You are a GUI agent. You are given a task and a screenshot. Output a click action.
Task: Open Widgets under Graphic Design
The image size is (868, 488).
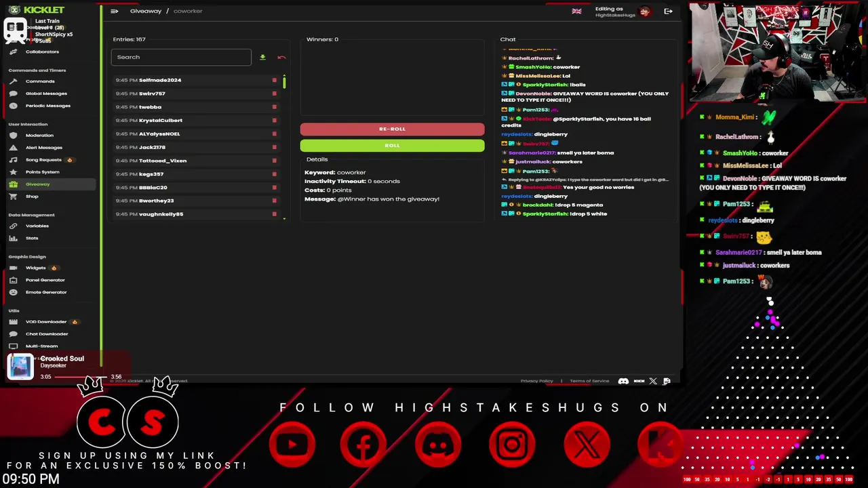coord(35,268)
